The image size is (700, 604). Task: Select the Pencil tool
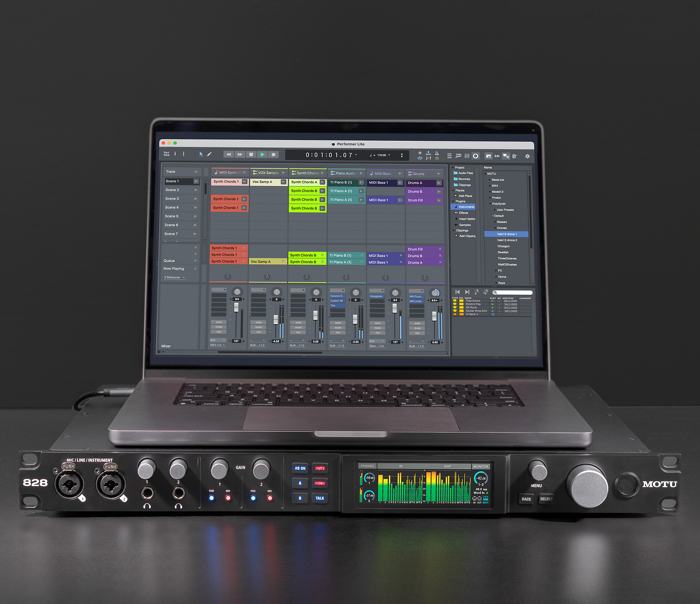point(209,154)
